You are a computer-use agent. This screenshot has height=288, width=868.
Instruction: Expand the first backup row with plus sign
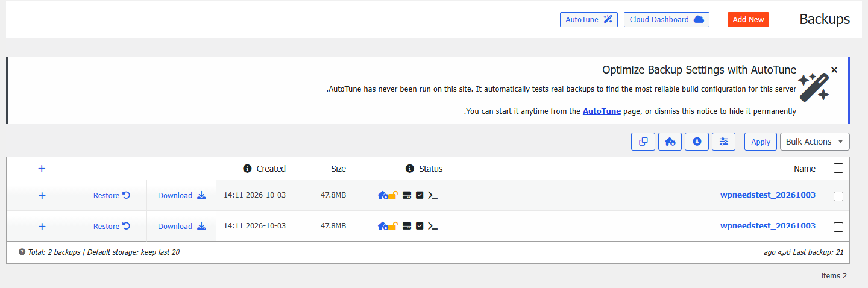click(42, 195)
